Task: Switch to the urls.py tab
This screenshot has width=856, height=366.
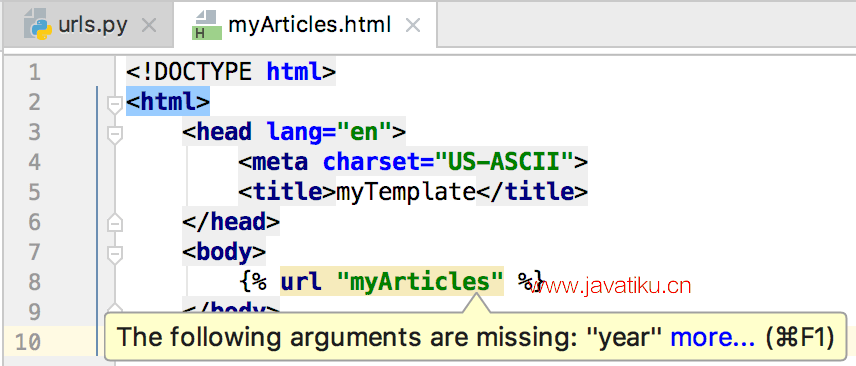Action: 87,25
